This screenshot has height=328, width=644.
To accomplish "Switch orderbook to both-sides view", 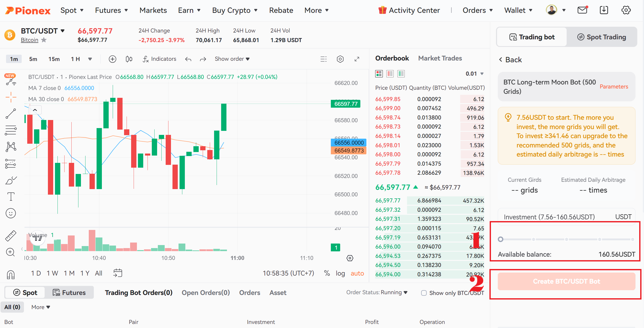I will (379, 74).
